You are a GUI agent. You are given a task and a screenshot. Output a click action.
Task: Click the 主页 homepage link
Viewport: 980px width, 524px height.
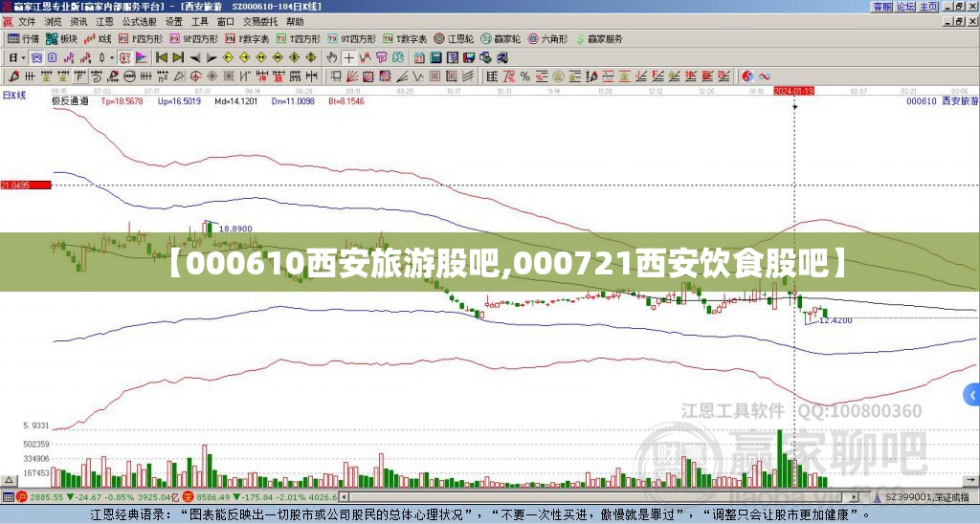(928, 7)
